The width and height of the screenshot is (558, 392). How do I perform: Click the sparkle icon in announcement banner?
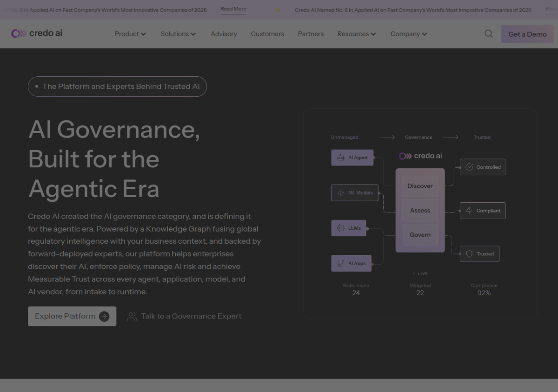[278, 10]
